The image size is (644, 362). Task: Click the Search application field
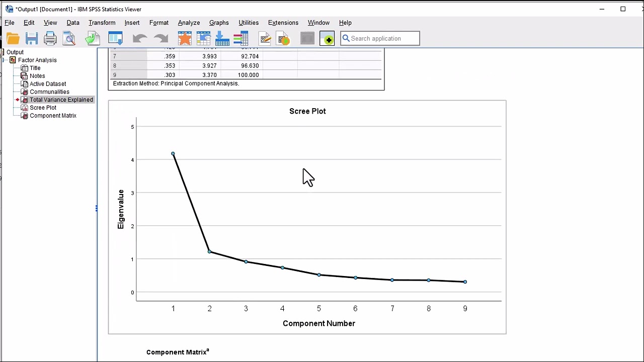coord(380,38)
